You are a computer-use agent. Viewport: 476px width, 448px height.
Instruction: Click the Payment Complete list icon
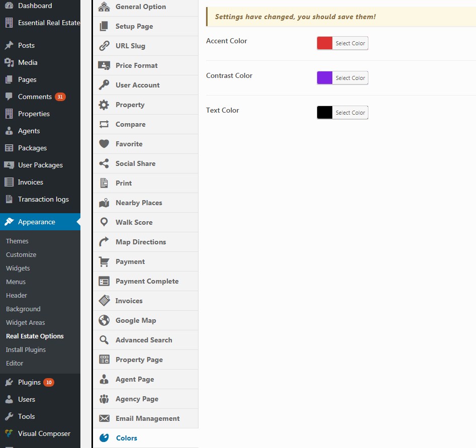pyautogui.click(x=104, y=281)
